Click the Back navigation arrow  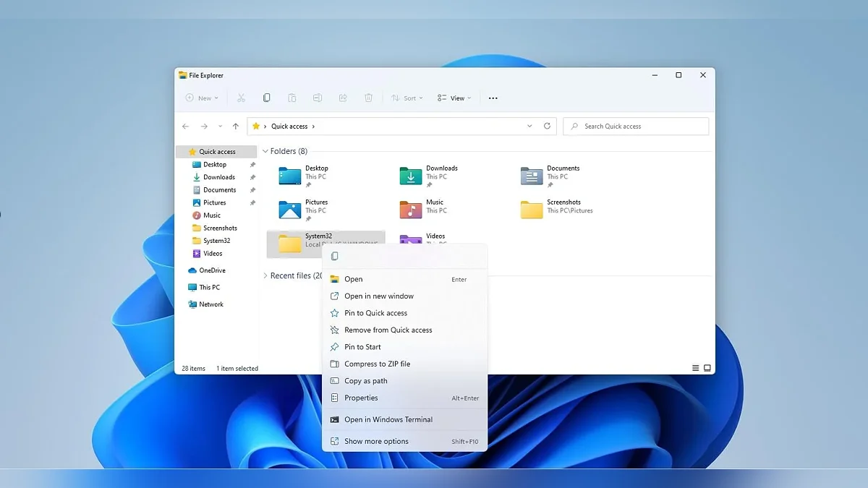[x=186, y=126]
